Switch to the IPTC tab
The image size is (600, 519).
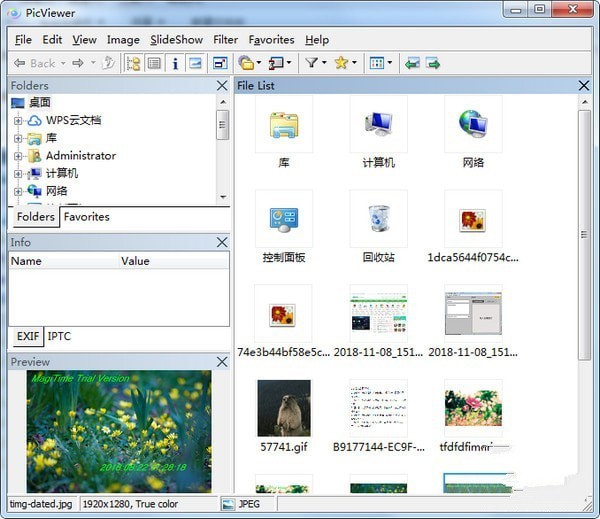point(59,337)
